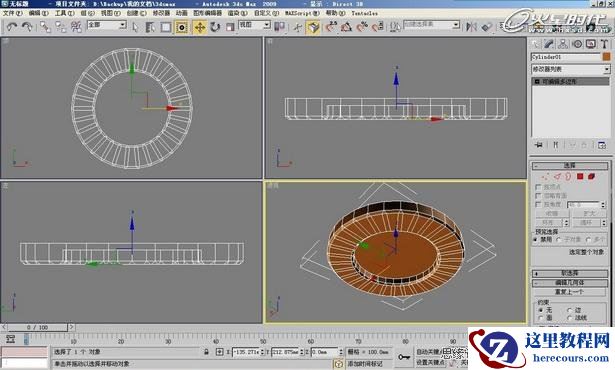Select the SubObj preview selection radio
This screenshot has width=615, height=370.
pyautogui.click(x=559, y=239)
